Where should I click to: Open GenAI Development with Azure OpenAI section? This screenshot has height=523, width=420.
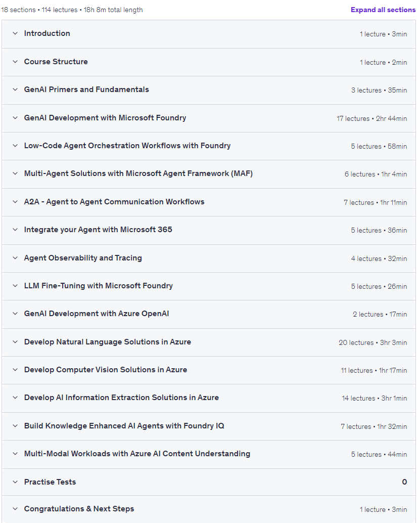pyautogui.click(x=209, y=314)
